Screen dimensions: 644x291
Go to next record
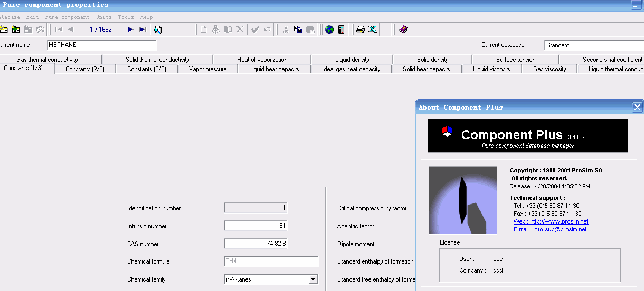pos(130,30)
